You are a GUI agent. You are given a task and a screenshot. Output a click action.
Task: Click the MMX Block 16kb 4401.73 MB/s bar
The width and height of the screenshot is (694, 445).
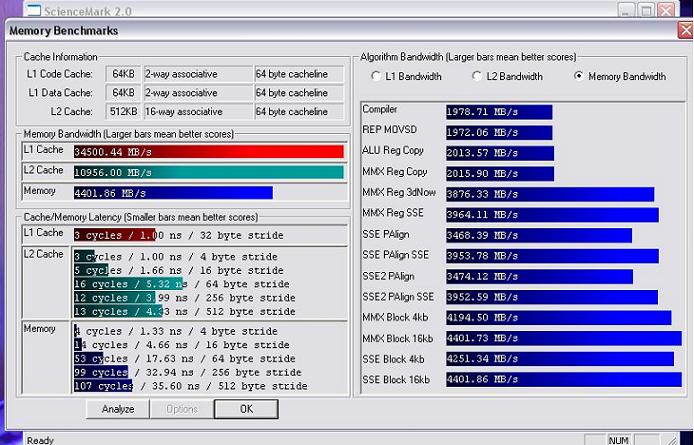coord(564,338)
